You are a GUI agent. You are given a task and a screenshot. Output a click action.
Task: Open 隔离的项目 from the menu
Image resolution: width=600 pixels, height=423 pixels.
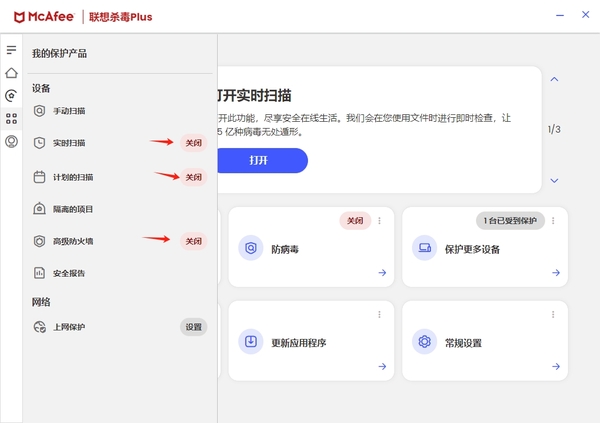(72, 209)
